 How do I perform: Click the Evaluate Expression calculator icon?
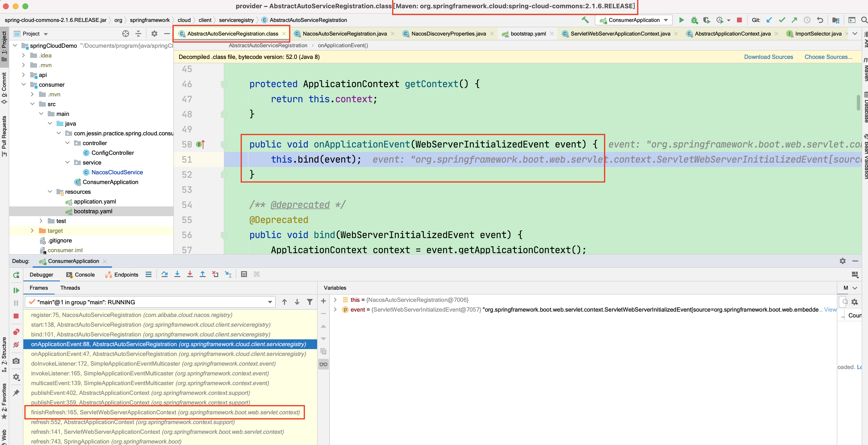[244, 274]
